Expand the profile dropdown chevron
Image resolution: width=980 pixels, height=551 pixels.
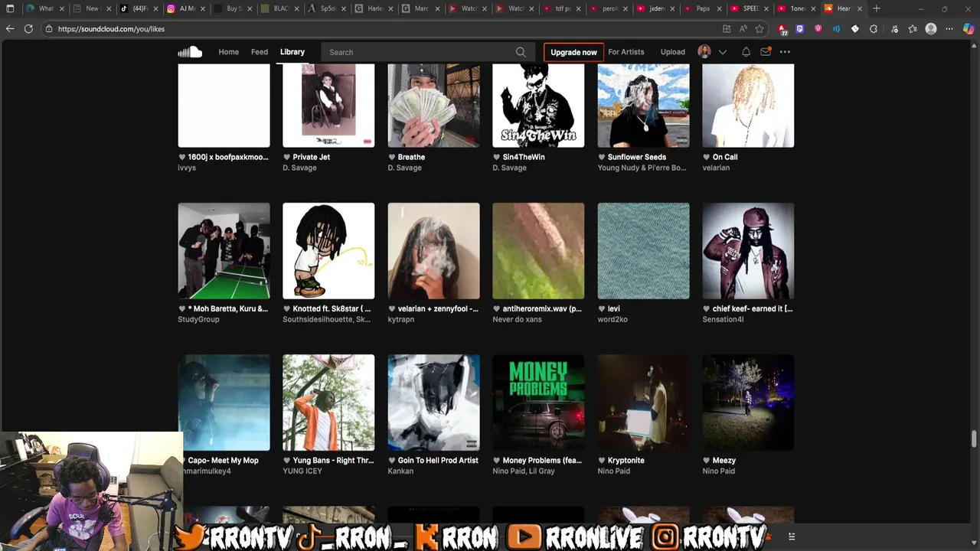[x=722, y=52]
